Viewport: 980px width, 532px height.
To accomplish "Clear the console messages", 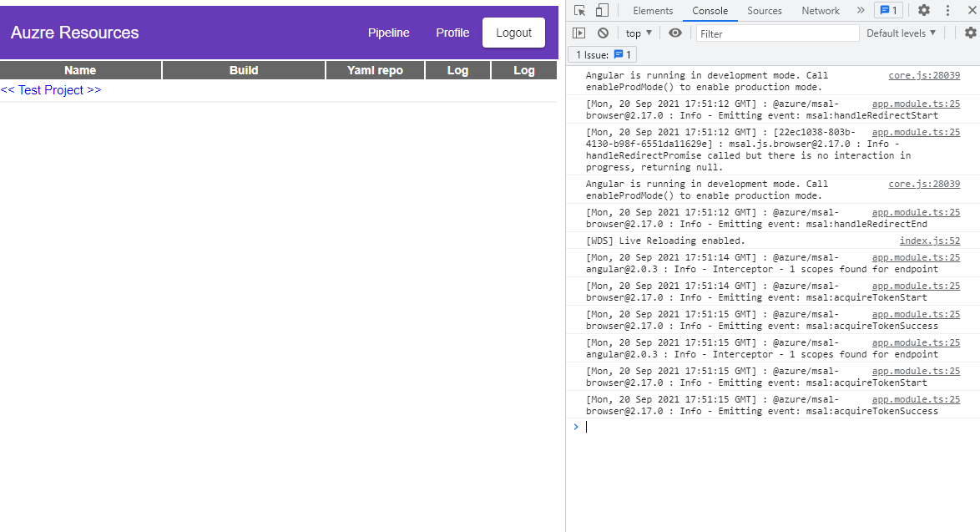I will [603, 33].
